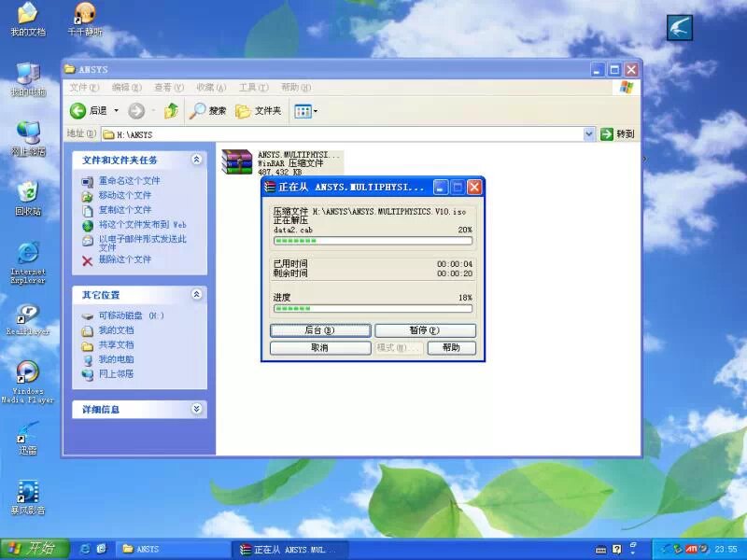Open the 编辑(E) menu
The height and width of the screenshot is (560, 747).
(x=126, y=87)
